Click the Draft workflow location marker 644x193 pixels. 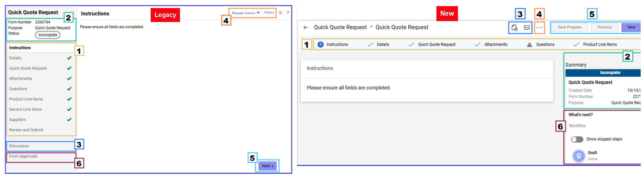(x=579, y=156)
